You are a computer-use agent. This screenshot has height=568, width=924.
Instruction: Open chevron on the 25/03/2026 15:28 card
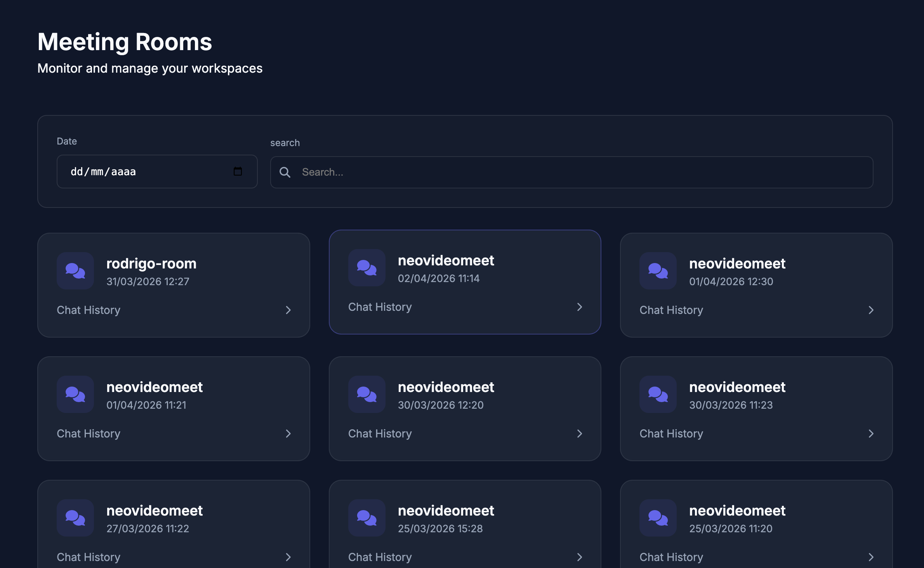coord(580,557)
